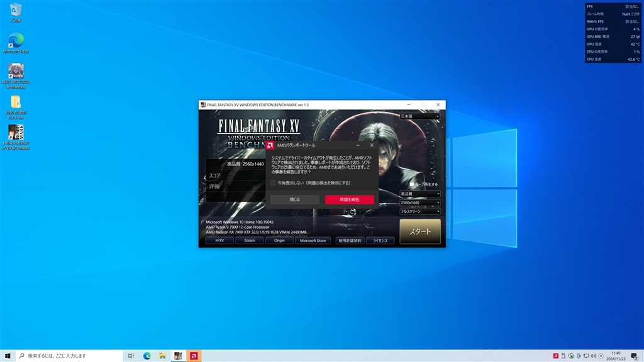Click the Origin store button
Screen dimensions: 644x362
coord(279,241)
